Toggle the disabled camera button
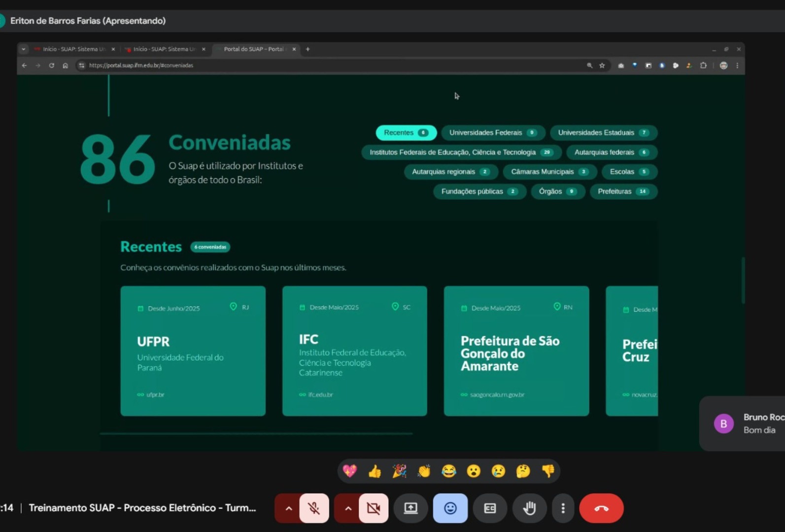The height and width of the screenshot is (532, 785). point(374,508)
